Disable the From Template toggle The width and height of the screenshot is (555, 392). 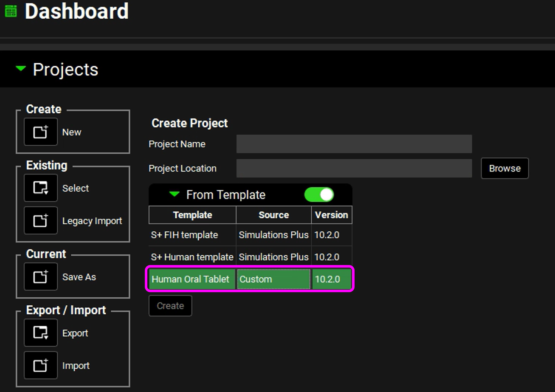tap(319, 195)
